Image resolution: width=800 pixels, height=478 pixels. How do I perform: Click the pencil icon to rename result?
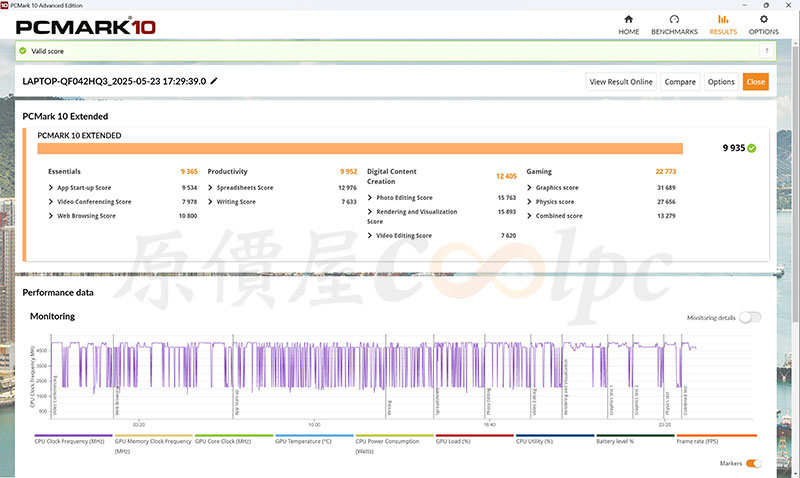coord(214,81)
